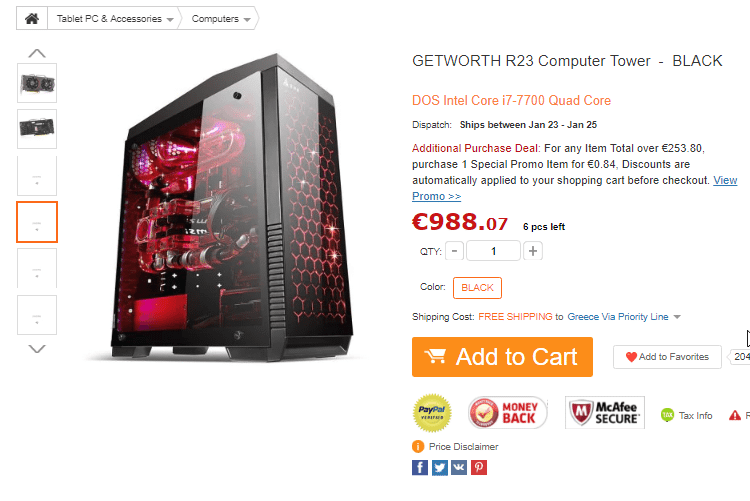Show previous thumbnails with the up chevron

[x=37, y=53]
